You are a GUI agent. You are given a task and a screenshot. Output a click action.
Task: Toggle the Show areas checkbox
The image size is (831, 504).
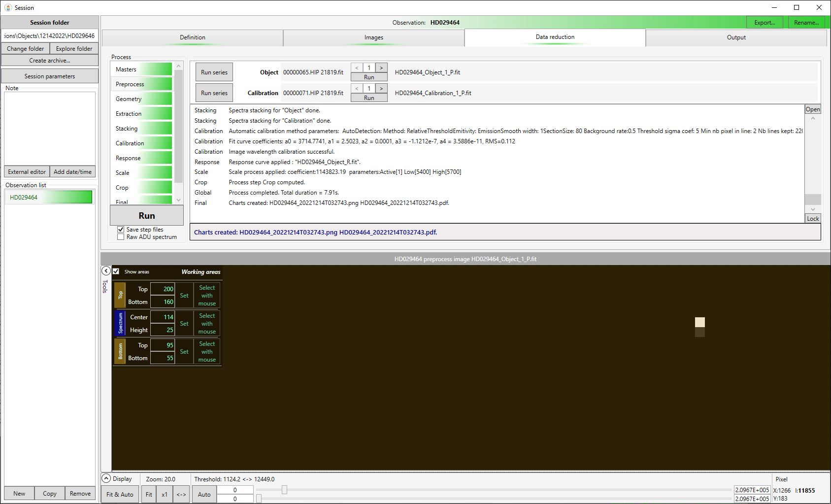pyautogui.click(x=116, y=271)
